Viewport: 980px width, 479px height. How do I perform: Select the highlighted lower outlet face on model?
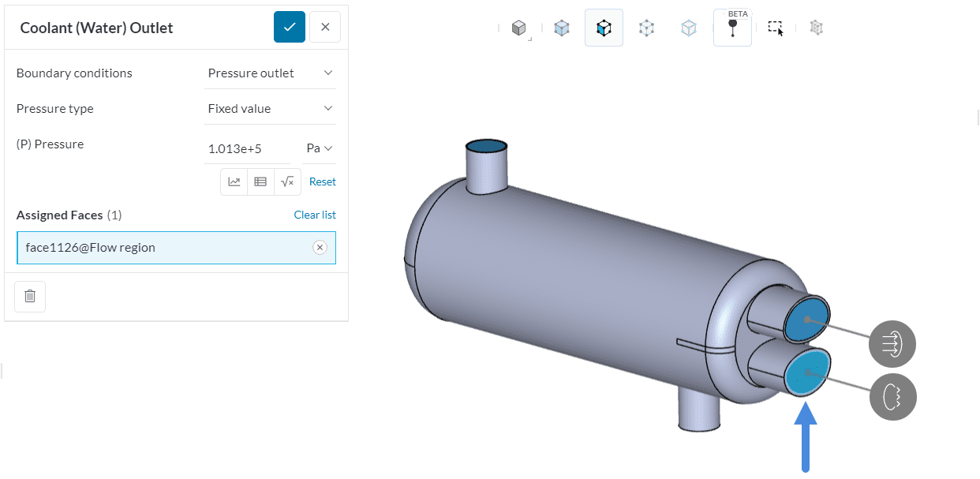tap(806, 373)
